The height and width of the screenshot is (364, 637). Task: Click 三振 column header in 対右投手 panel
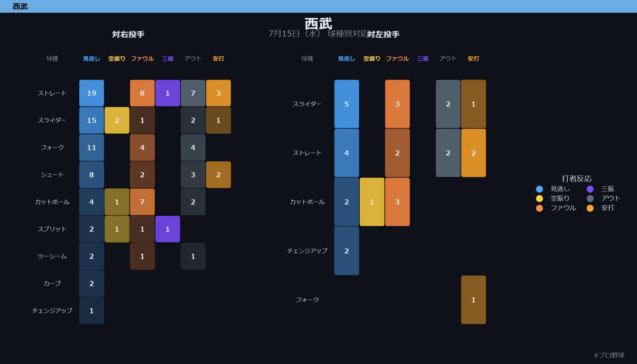click(x=168, y=59)
